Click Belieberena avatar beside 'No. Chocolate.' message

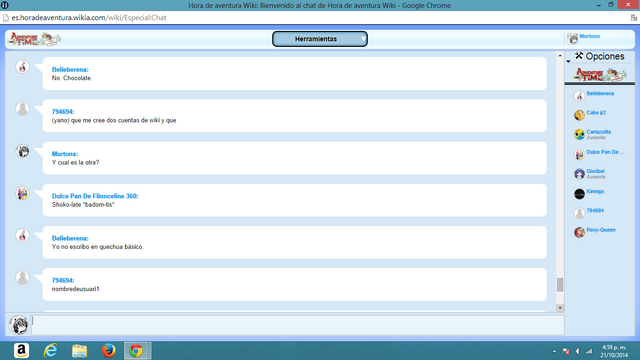pos(22,67)
